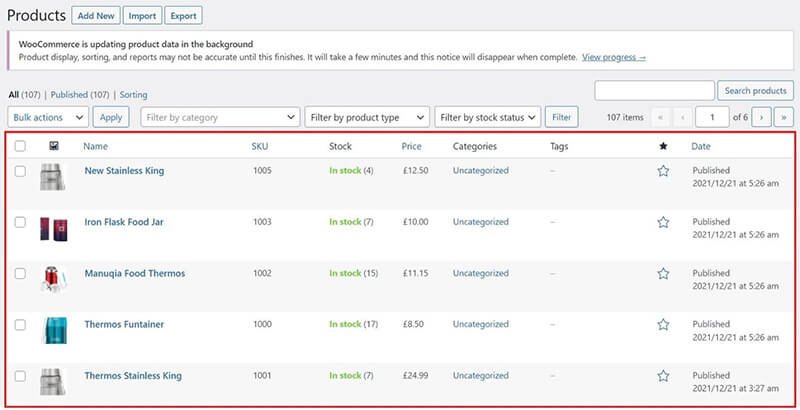Open Thermos Funtainer thumbnail

tap(54, 330)
